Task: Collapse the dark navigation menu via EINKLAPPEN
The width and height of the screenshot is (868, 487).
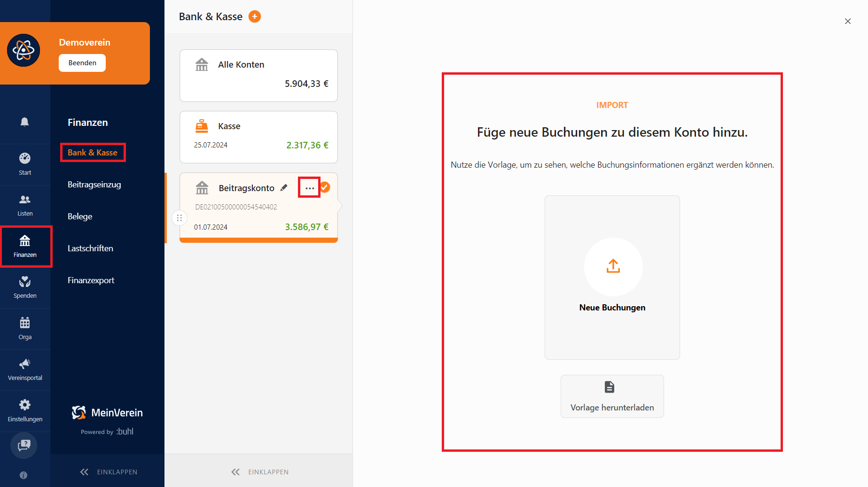Action: (108, 472)
